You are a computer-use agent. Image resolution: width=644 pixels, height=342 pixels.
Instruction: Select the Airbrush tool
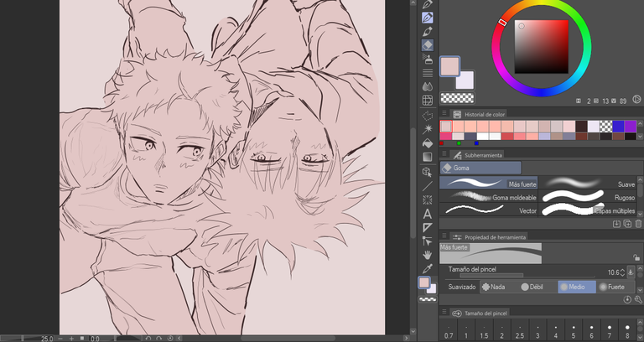(428, 60)
